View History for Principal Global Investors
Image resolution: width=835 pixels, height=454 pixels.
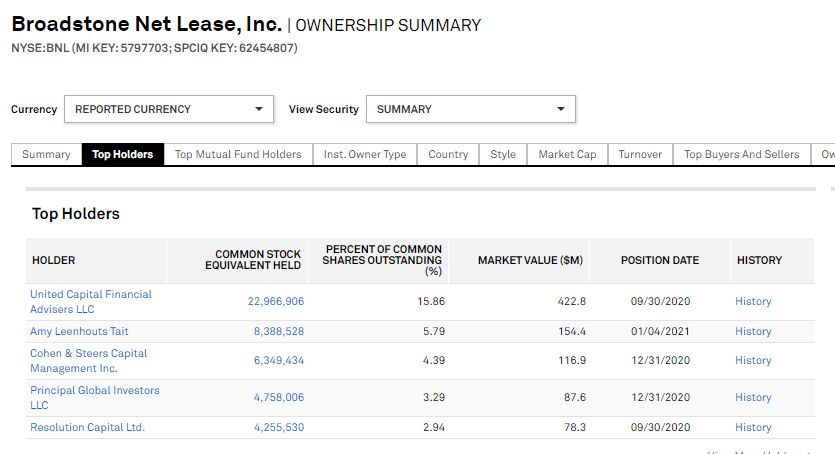coord(753,397)
